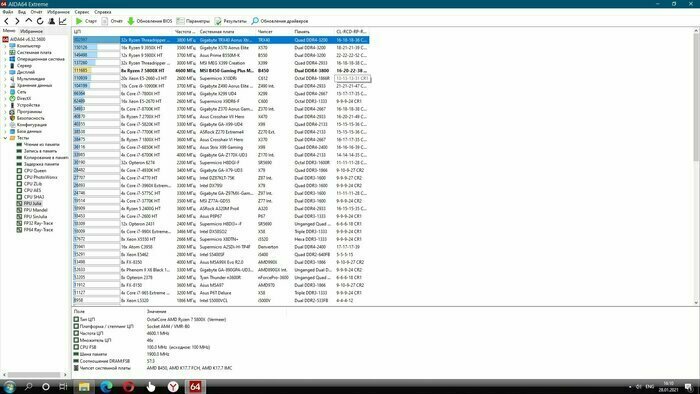This screenshot has height=394, width=700.
Task: Click the Результаты toolbar icon
Action: (218, 21)
